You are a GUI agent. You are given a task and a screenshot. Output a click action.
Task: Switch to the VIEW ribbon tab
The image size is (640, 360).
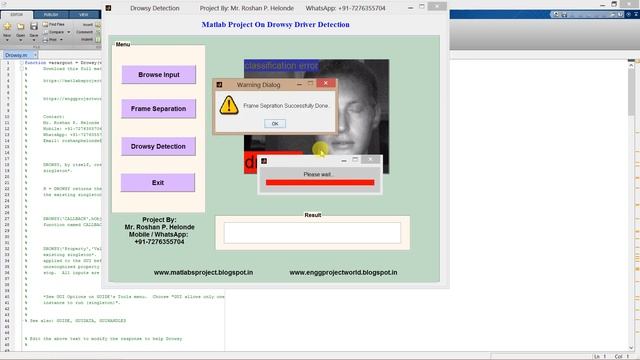point(84,15)
